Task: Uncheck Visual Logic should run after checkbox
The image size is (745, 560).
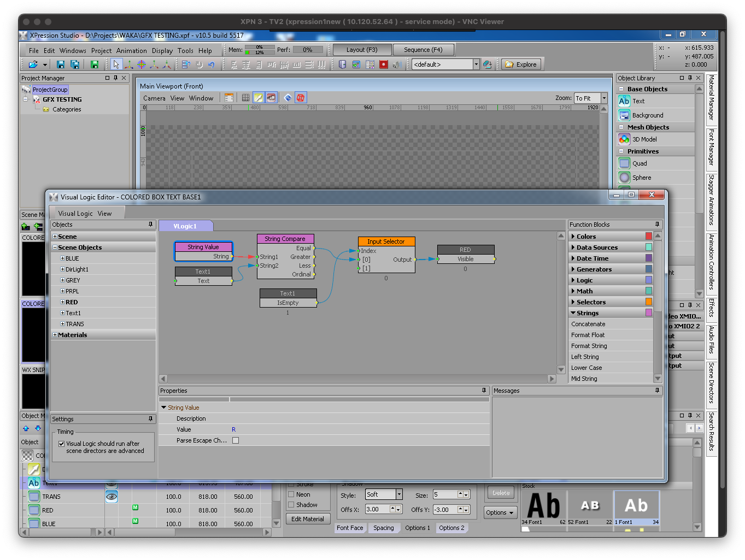Action: pos(62,444)
